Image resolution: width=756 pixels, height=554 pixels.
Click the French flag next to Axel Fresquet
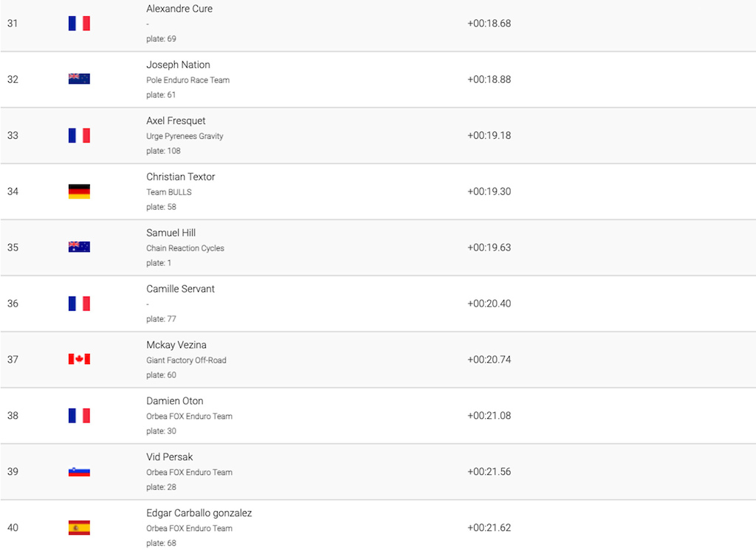point(79,136)
